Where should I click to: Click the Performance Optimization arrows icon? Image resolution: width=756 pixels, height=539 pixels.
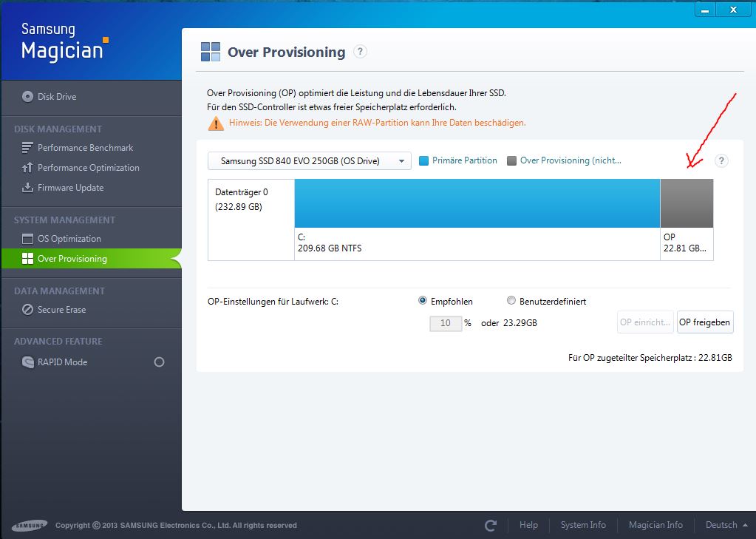(x=27, y=168)
